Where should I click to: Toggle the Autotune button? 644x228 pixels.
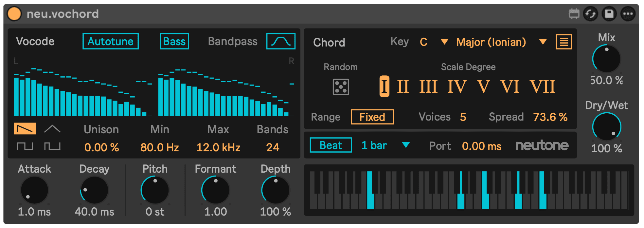pos(111,41)
